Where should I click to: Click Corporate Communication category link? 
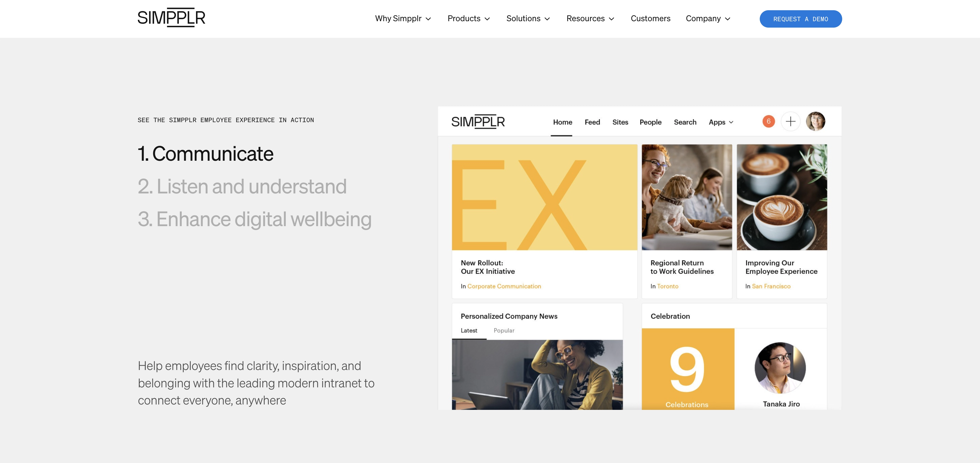(x=504, y=286)
